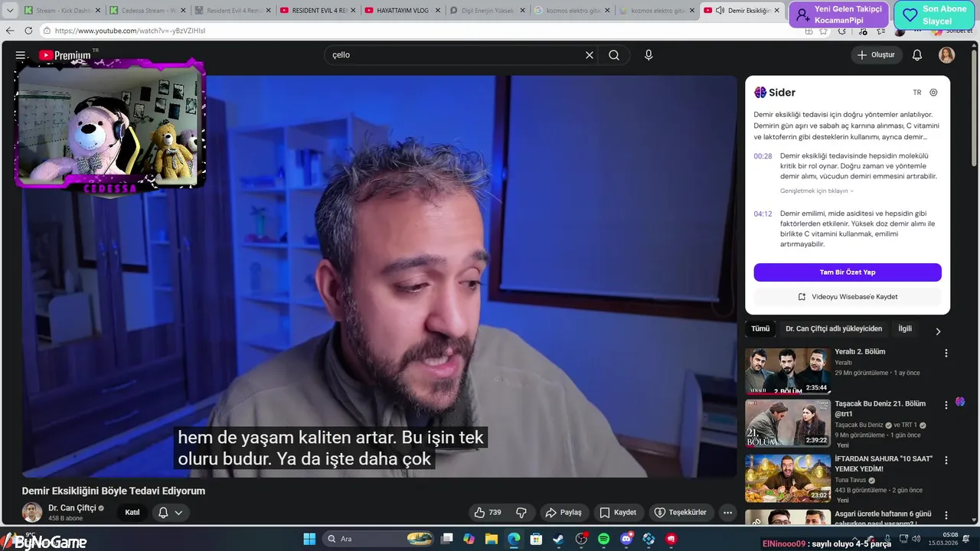Open Microsoft Store from taskbar
The height and width of the screenshot is (551, 980).
(x=536, y=539)
